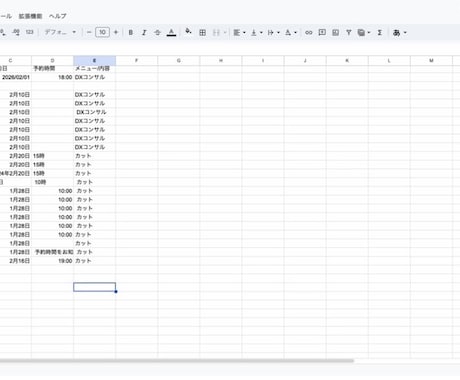Decrease font size with the minus button
The image size is (460, 380).
(x=89, y=32)
